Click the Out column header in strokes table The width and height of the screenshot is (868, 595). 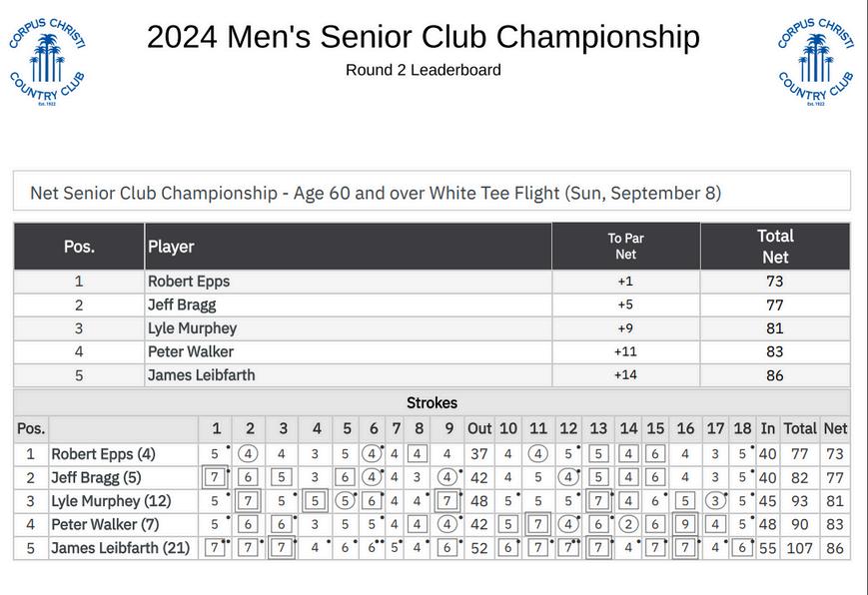click(479, 428)
